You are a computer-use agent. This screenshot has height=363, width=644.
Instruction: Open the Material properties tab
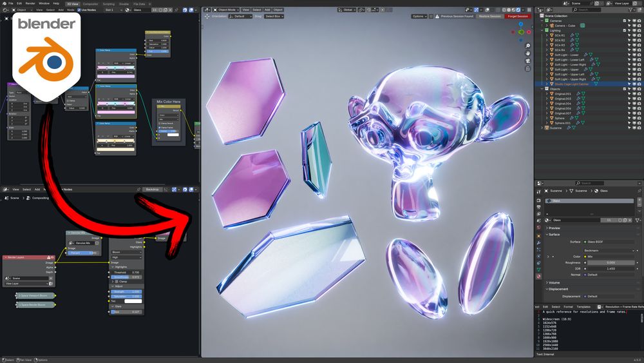(x=538, y=276)
